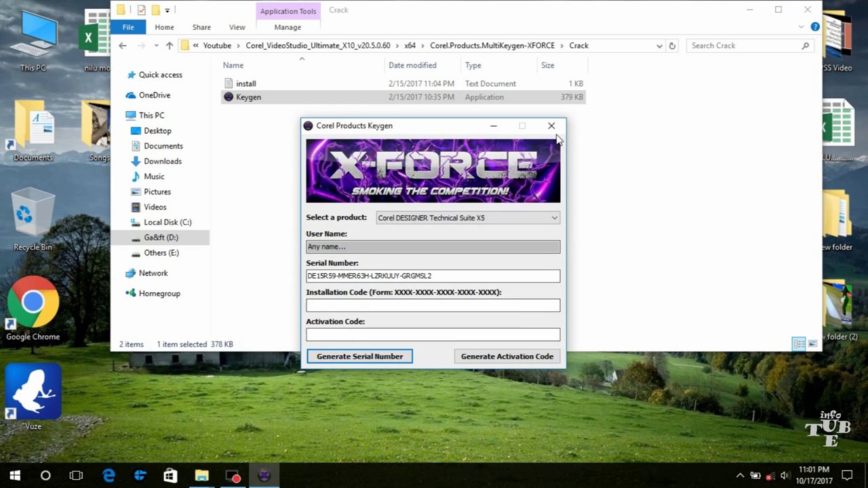Open Google Chrome desktop shortcut
Viewport: 868px width, 488px height.
coord(33,308)
